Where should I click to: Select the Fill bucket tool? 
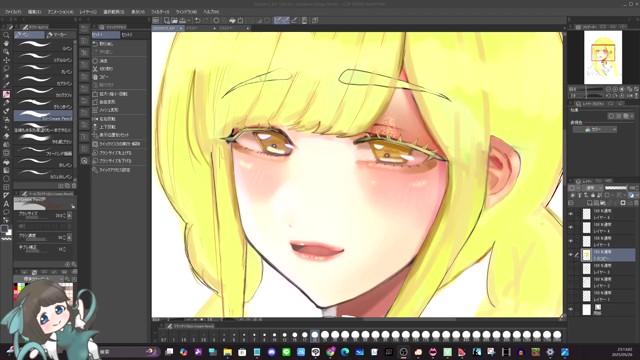tap(6, 162)
